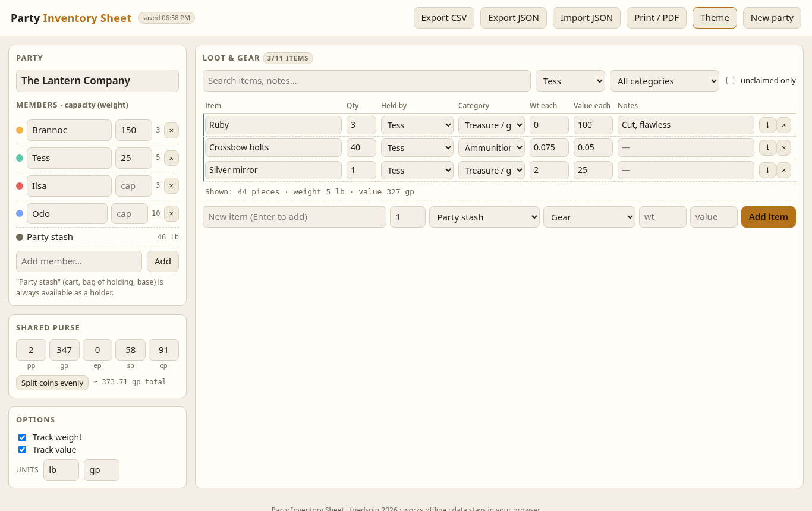This screenshot has width=812, height=511.
Task: Open the Category dropdown for Crossbow bolts
Action: 492,148
